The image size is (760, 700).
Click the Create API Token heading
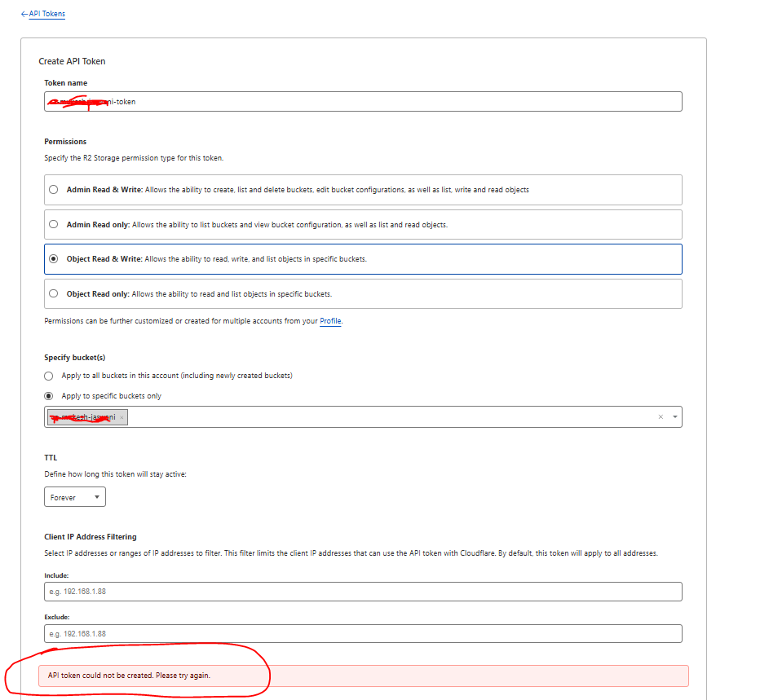tap(72, 61)
